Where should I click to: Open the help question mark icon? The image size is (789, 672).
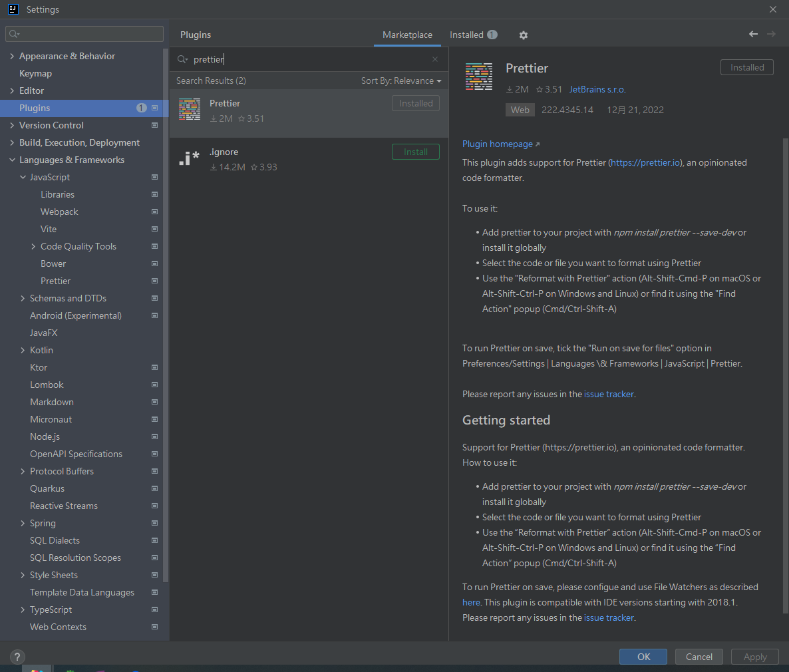pos(17,657)
